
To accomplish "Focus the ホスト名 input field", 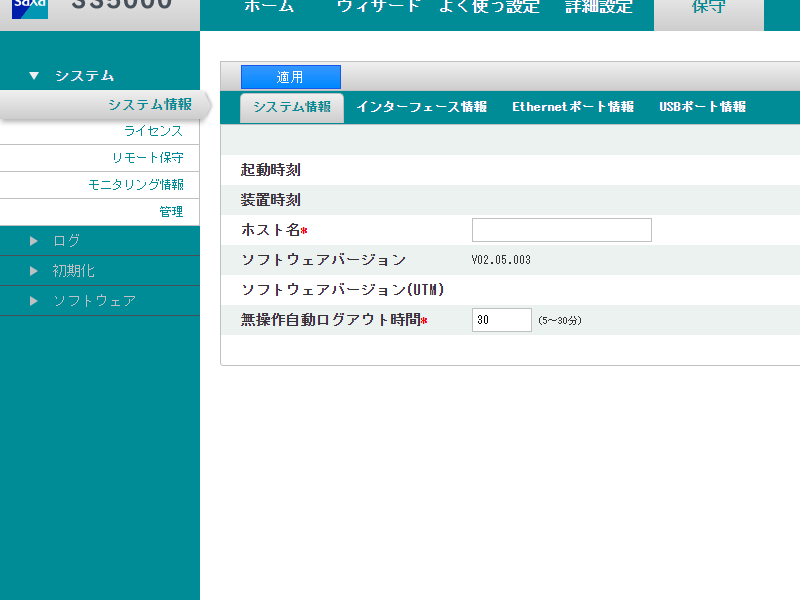I will (x=562, y=230).
